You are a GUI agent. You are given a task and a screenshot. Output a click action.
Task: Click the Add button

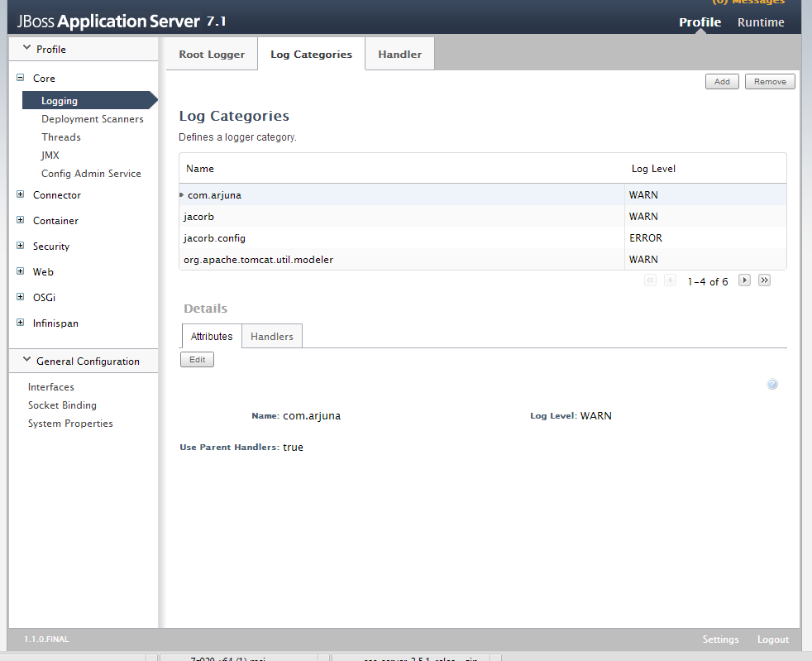(721, 81)
